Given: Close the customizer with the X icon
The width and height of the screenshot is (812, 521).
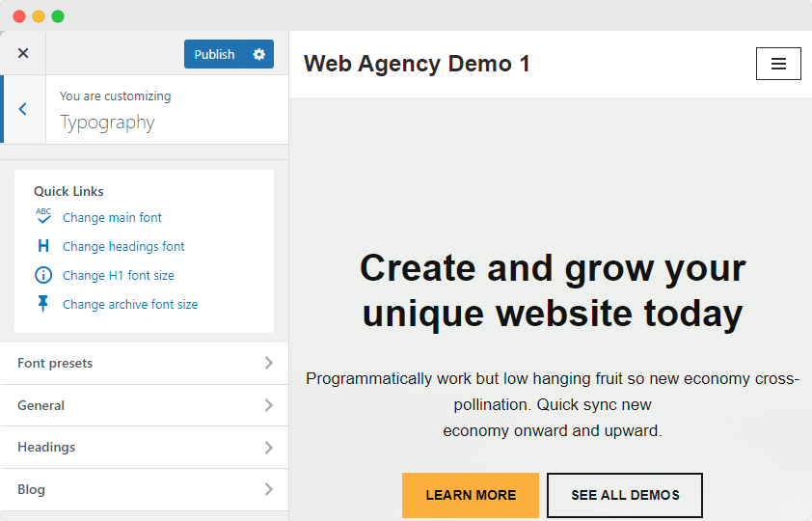Looking at the screenshot, I should (x=23, y=53).
